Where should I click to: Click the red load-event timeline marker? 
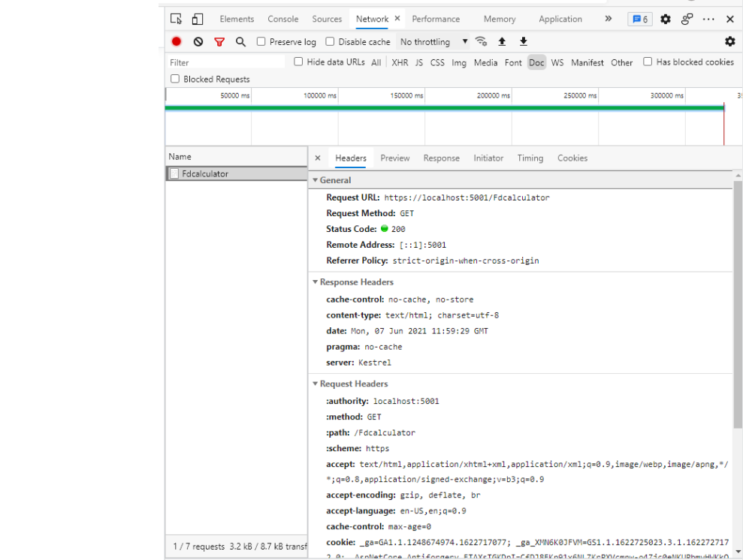pyautogui.click(x=723, y=124)
